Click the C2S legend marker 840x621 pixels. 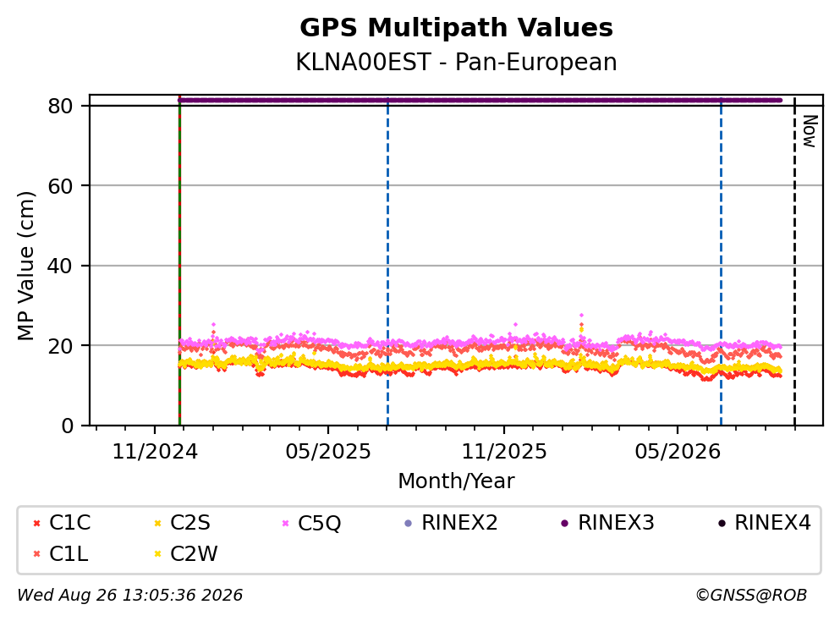157,523
